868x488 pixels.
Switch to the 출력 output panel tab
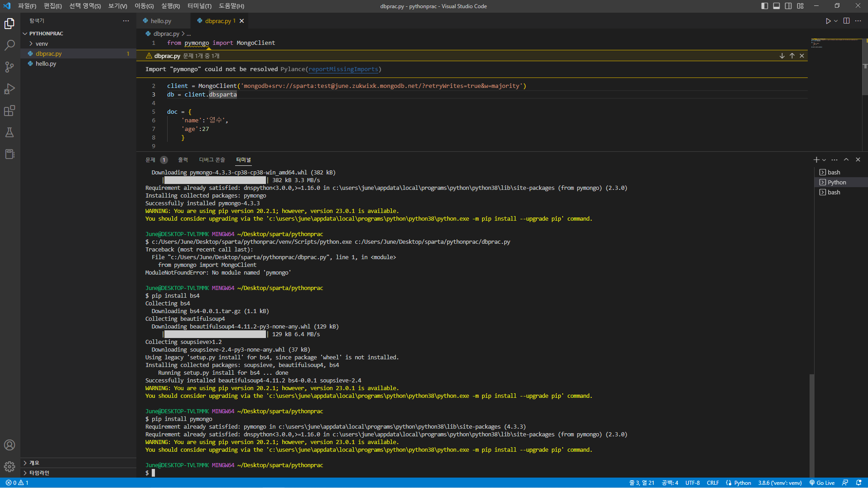coord(183,160)
